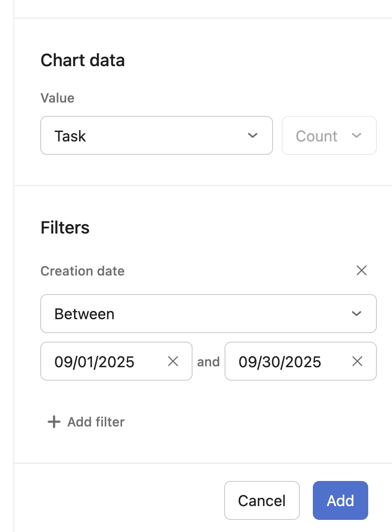Click the Creation date filter label

pos(83,271)
